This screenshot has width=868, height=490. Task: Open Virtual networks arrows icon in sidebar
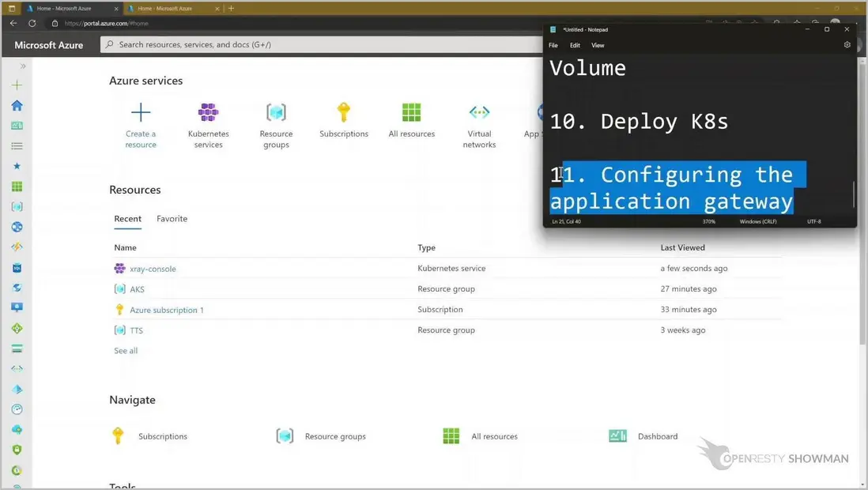17,369
